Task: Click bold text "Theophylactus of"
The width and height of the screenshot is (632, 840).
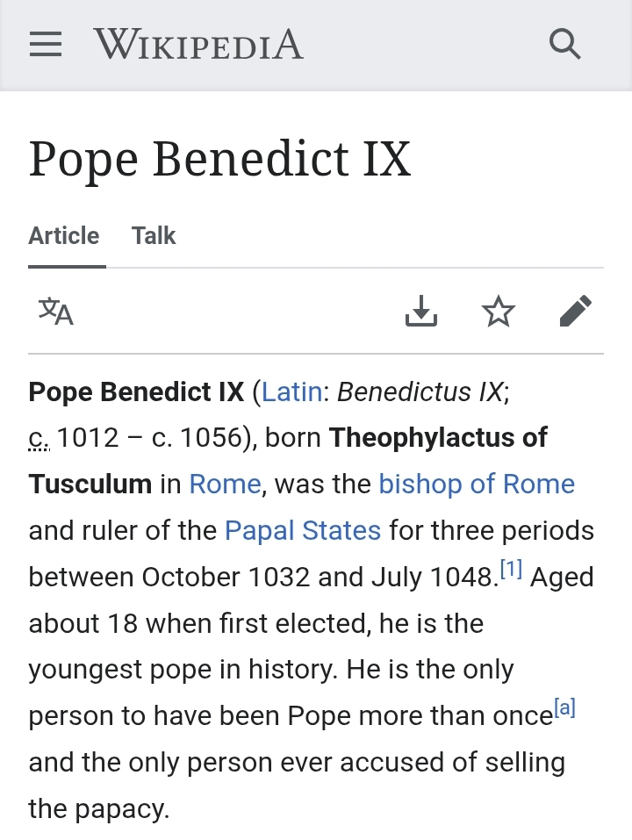Action: point(438,438)
